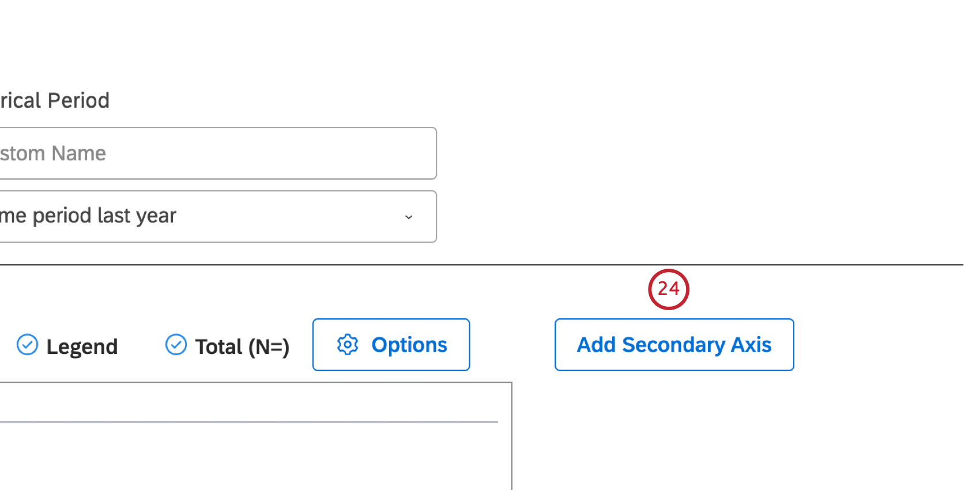Viewport: 980px width, 490px height.
Task: Toggle the Total (N=) checkmark circle
Action: coord(176,345)
